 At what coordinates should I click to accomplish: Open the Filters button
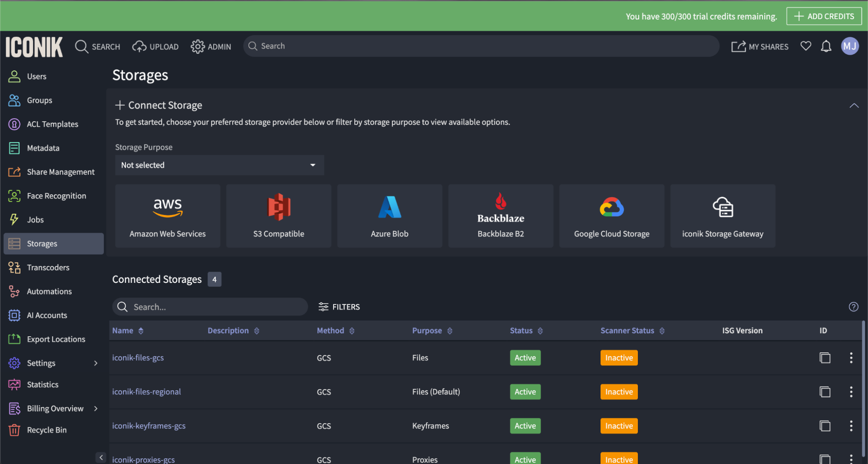(339, 307)
